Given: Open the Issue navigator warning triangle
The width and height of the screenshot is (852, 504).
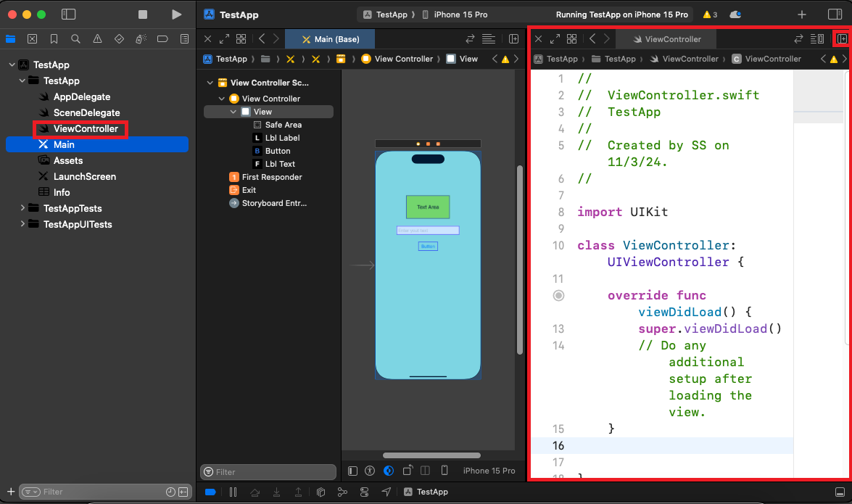Looking at the screenshot, I should (98, 38).
